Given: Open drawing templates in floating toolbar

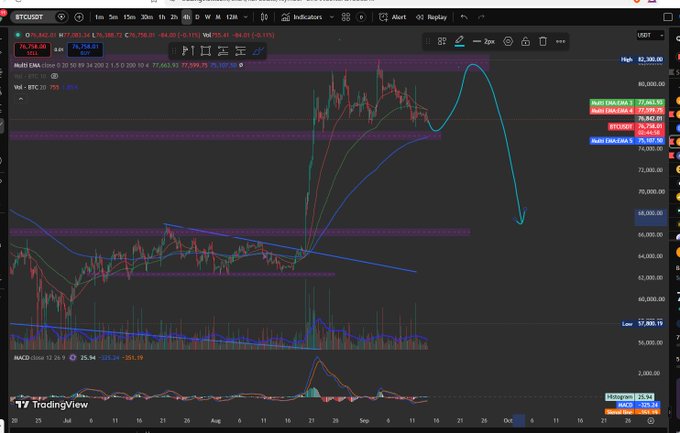Looking at the screenshot, I should 442,42.
